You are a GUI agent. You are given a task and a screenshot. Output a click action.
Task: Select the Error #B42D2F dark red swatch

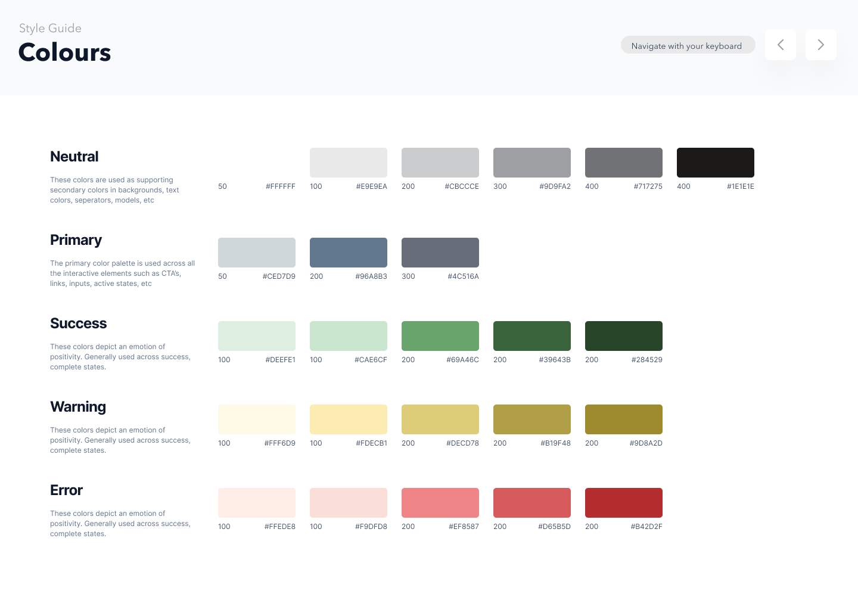click(x=623, y=503)
